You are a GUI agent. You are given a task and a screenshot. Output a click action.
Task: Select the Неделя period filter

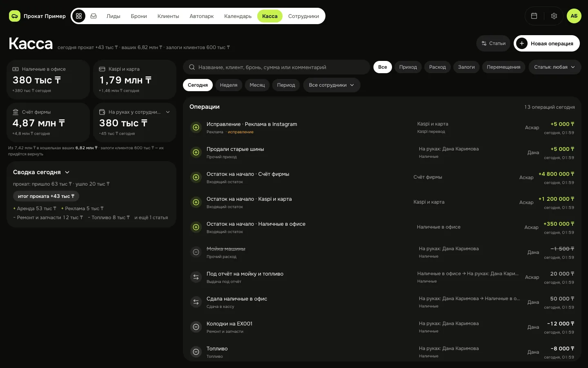pos(229,85)
